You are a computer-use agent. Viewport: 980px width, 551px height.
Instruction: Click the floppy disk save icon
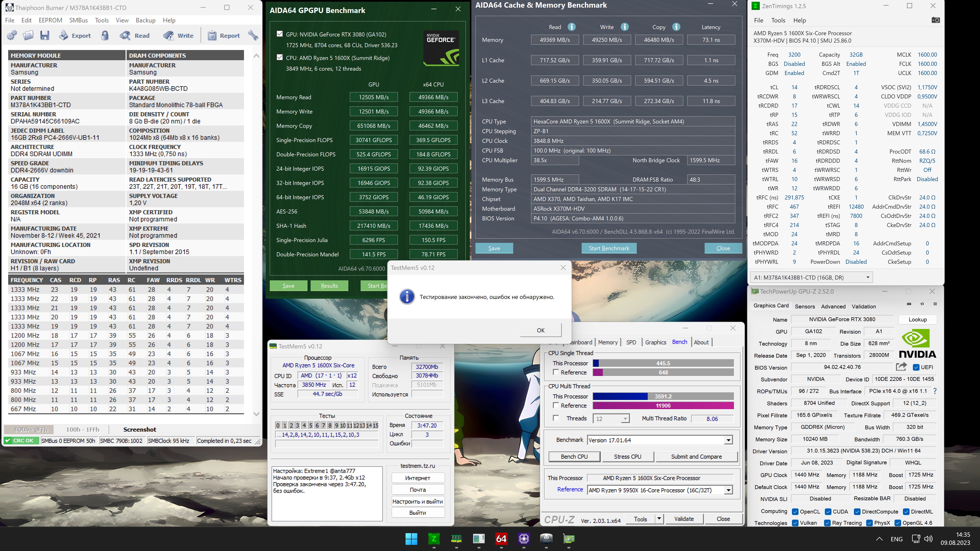[45, 35]
